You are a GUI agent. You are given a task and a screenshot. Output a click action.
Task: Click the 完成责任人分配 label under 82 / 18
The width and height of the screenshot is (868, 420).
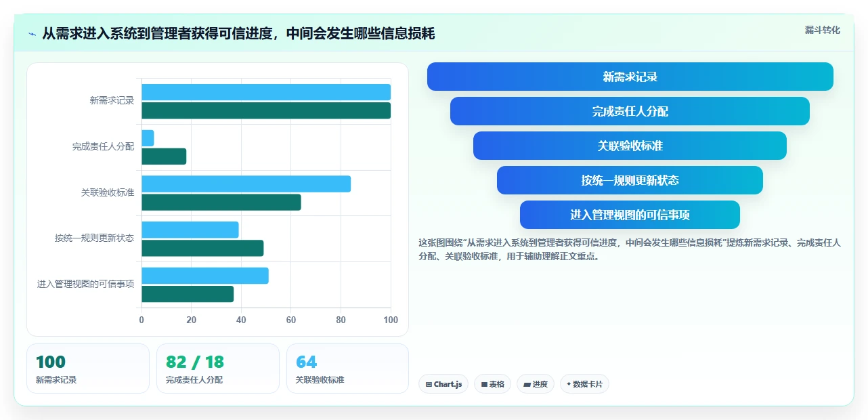(x=194, y=380)
